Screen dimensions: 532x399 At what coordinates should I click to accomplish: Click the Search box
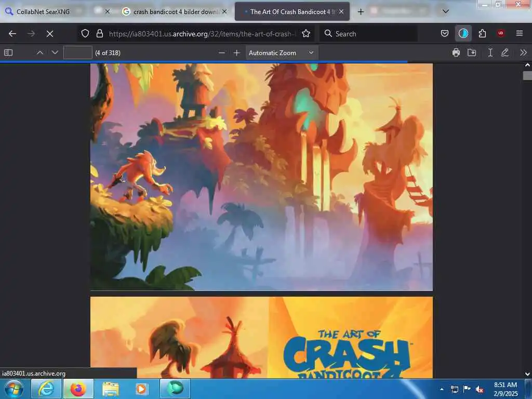(368, 34)
